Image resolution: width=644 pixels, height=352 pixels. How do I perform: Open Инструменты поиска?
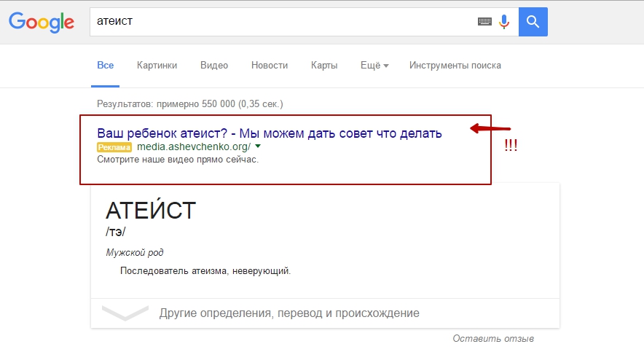click(455, 66)
